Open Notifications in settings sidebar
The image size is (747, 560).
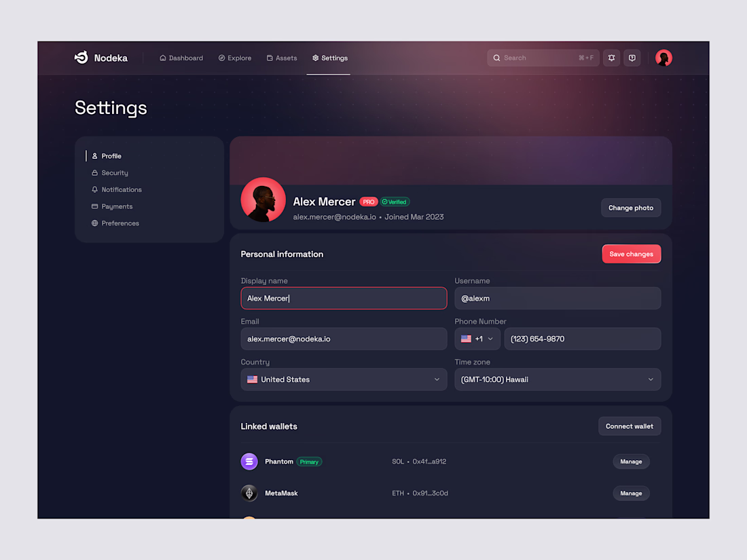(117, 189)
